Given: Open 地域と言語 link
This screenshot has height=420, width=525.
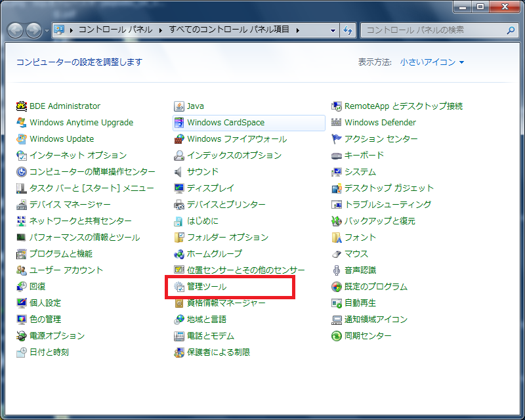Looking at the screenshot, I should (x=207, y=320).
